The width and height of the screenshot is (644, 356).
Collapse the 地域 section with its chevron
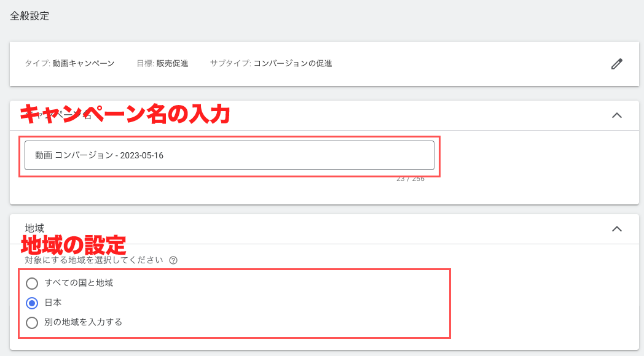point(617,229)
